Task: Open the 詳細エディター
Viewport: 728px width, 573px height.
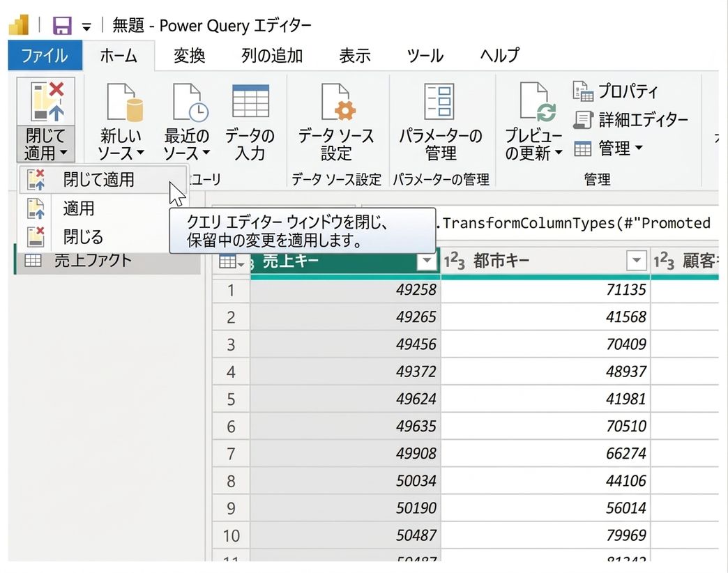Action: (631, 120)
